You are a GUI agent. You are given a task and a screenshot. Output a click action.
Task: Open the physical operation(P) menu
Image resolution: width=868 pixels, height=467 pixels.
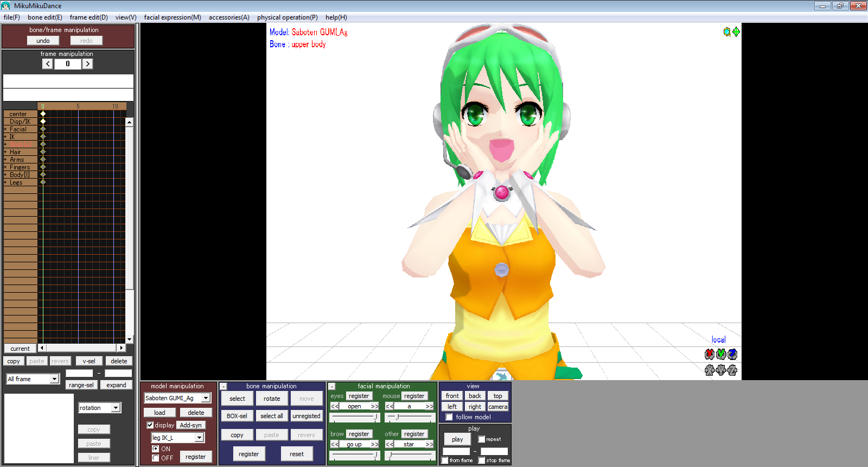pyautogui.click(x=288, y=17)
